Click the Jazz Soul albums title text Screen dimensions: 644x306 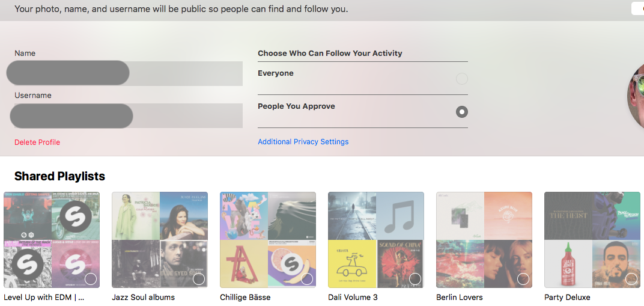(x=144, y=298)
